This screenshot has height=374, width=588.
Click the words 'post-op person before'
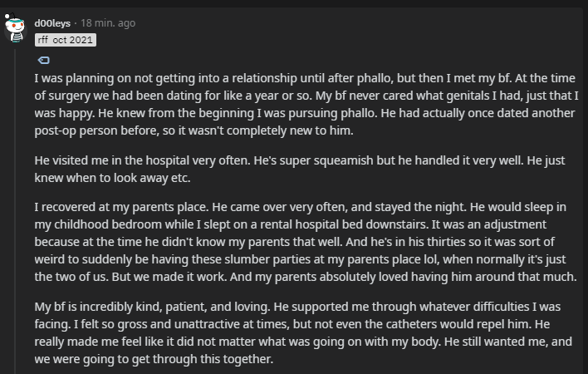tap(96, 131)
